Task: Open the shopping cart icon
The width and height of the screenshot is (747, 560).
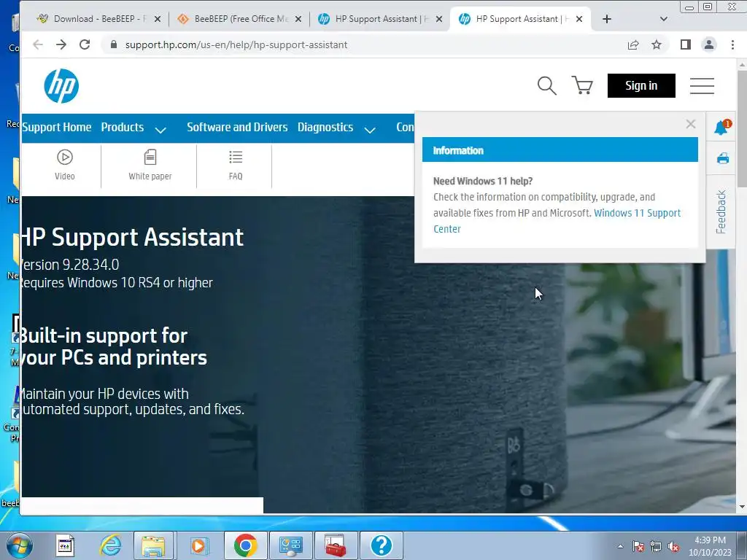Action: click(581, 86)
